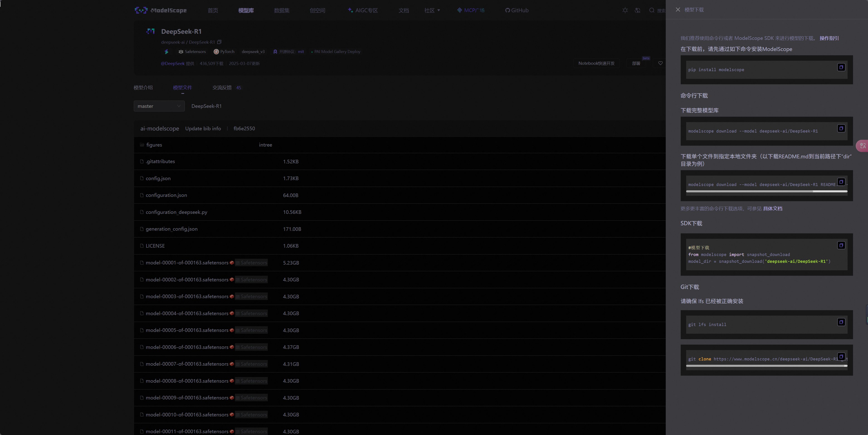Toggle the language switch icon in the header

point(637,10)
